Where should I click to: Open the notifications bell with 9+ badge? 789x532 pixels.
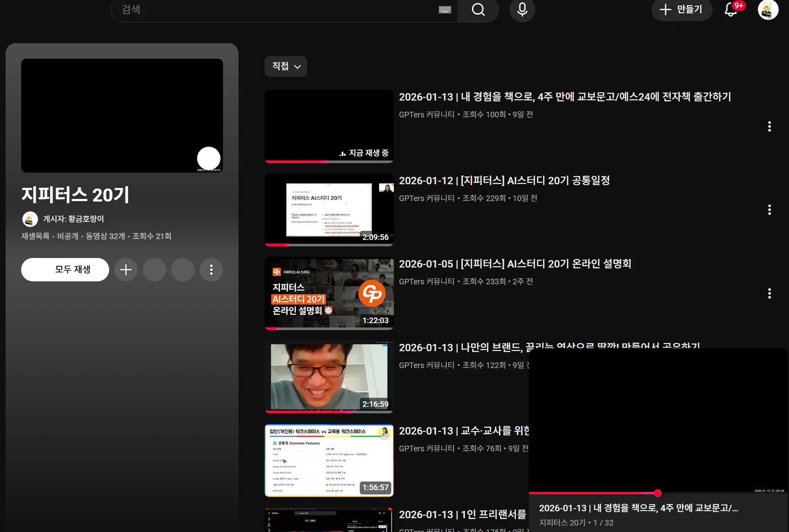(x=731, y=11)
